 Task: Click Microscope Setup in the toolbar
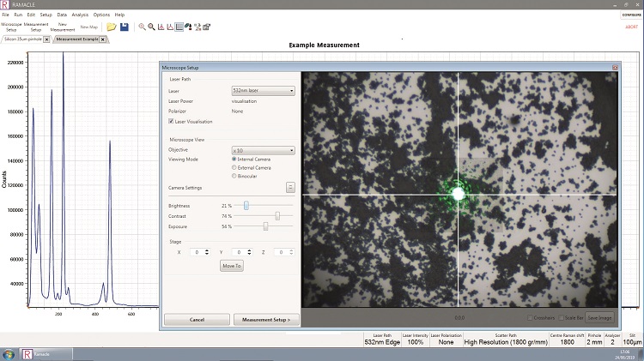click(11, 27)
